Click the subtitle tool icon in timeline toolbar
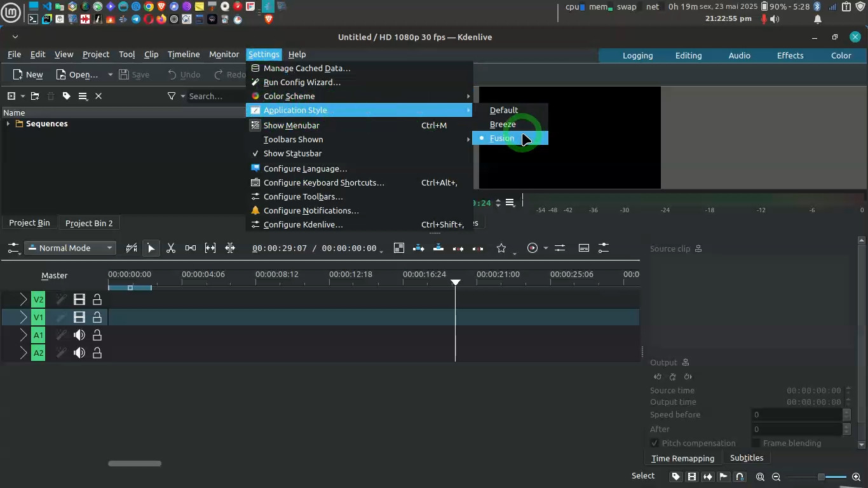Viewport: 868px width, 488px height. (x=583, y=248)
